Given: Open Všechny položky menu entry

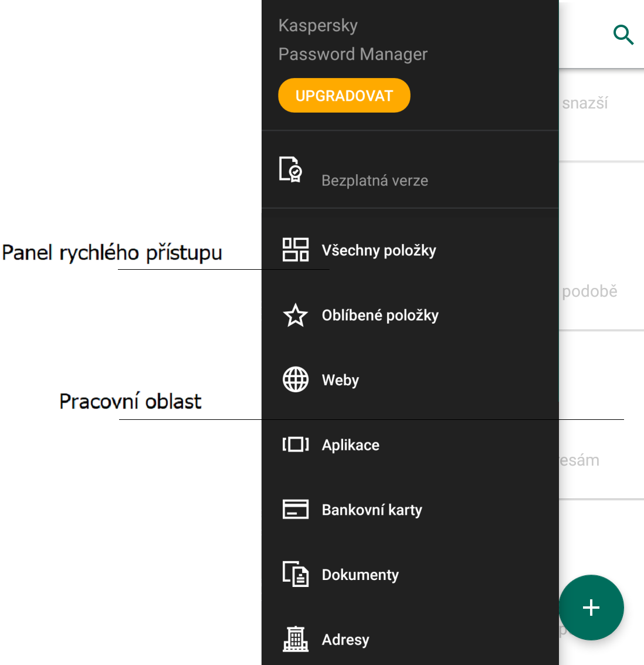Looking at the screenshot, I should click(379, 250).
